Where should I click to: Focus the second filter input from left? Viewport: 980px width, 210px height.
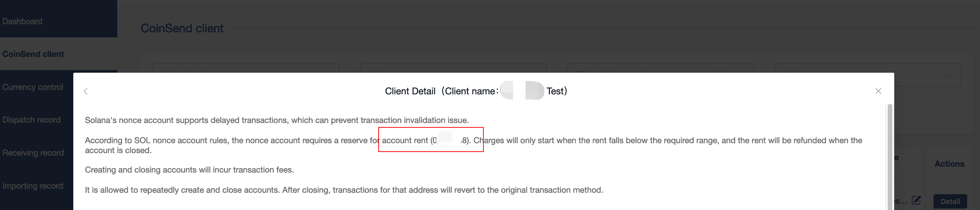pos(453,68)
